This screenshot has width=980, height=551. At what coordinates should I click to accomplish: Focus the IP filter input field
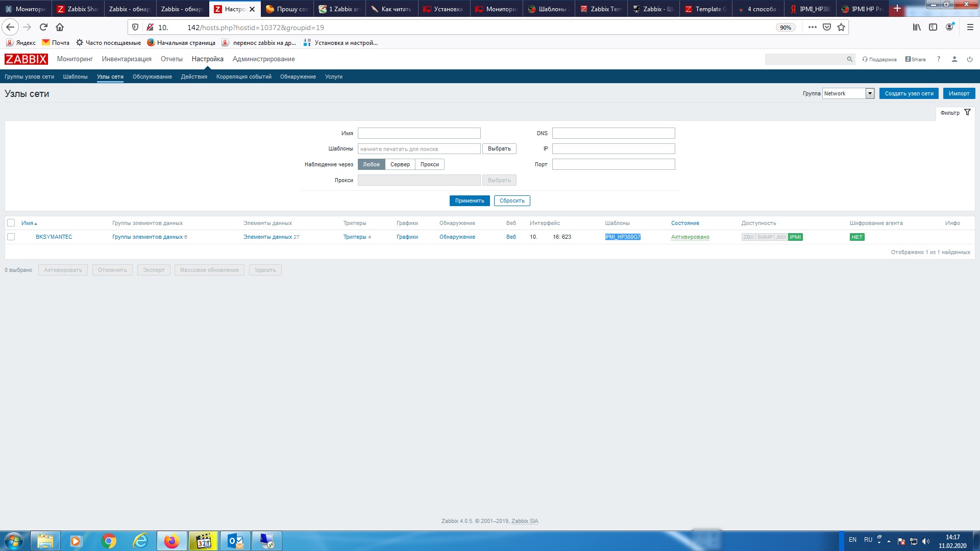pyautogui.click(x=614, y=148)
